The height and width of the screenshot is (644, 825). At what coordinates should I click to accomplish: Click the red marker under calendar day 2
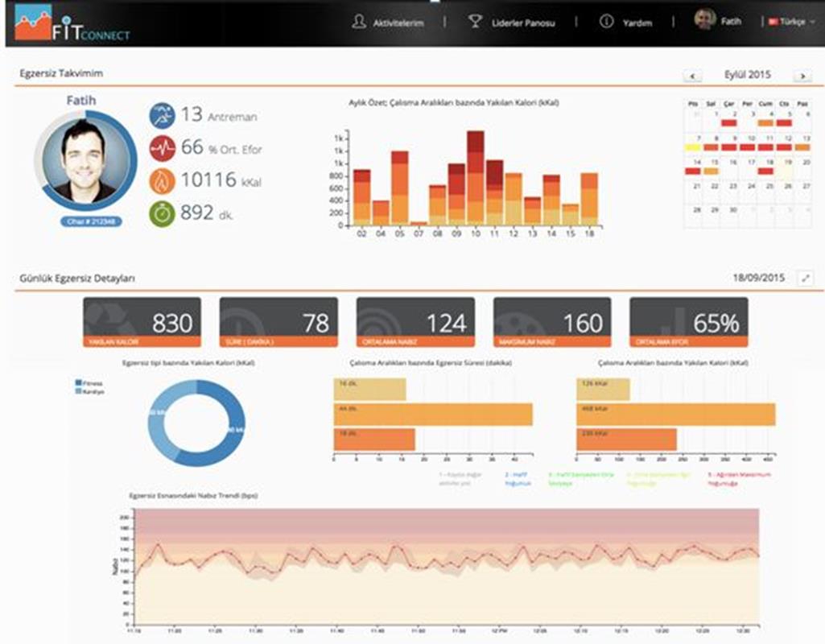[x=728, y=123]
